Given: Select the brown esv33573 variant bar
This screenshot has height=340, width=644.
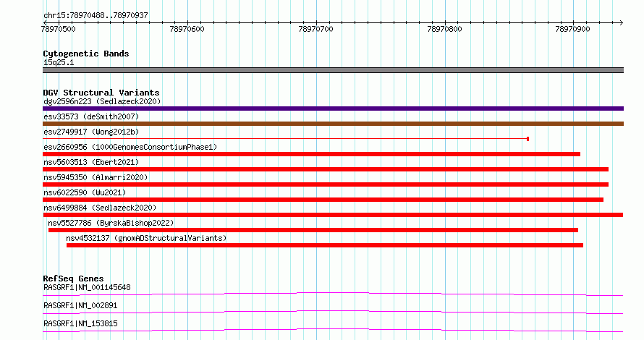Looking at the screenshot, I should tap(333, 124).
